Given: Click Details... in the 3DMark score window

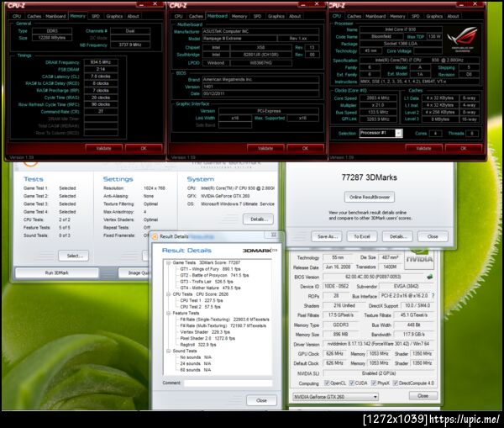Looking at the screenshot, I should click(398, 236).
